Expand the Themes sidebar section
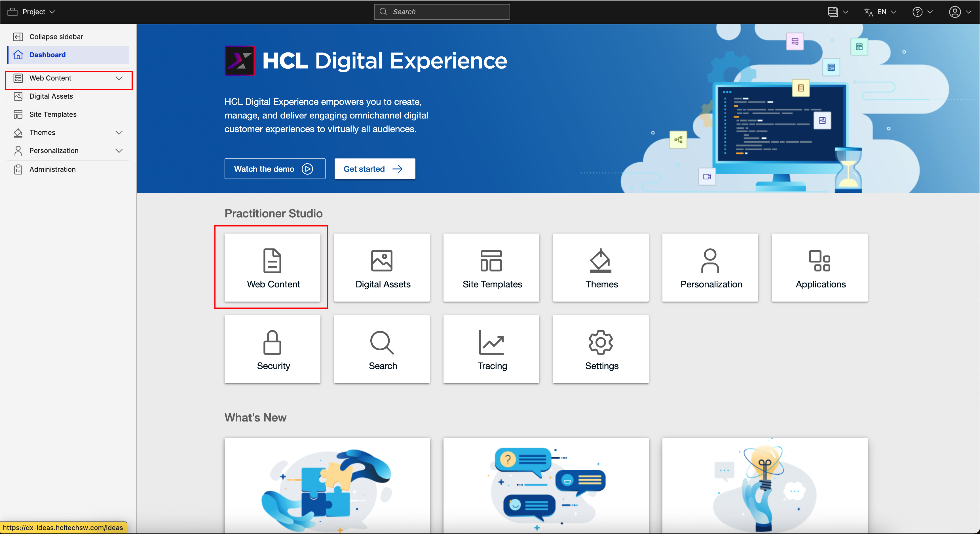980x534 pixels. 119,133
